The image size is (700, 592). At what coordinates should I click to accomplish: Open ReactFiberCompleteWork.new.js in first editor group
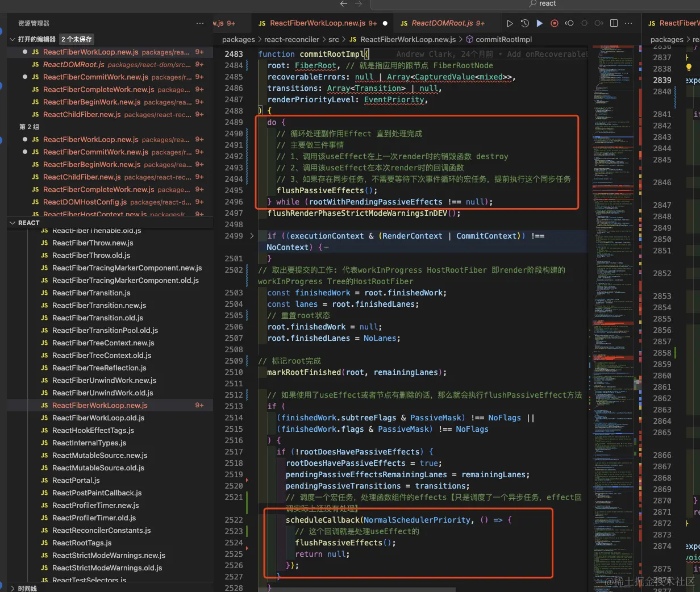(x=110, y=89)
